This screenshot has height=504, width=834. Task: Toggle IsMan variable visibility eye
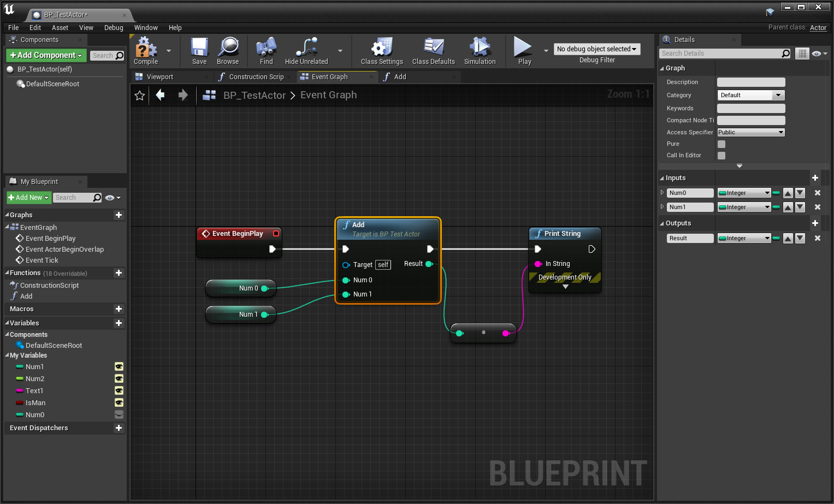pos(119,403)
